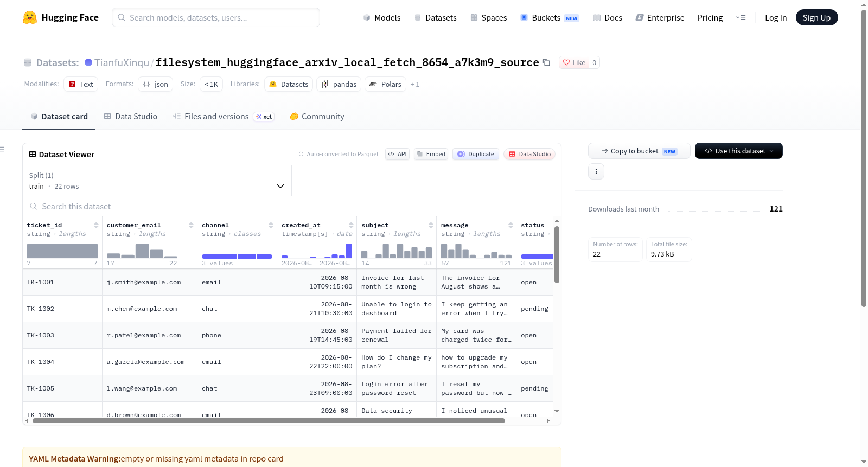This screenshot has width=868, height=467.
Task: Click the xet storage badge
Action: [264, 117]
